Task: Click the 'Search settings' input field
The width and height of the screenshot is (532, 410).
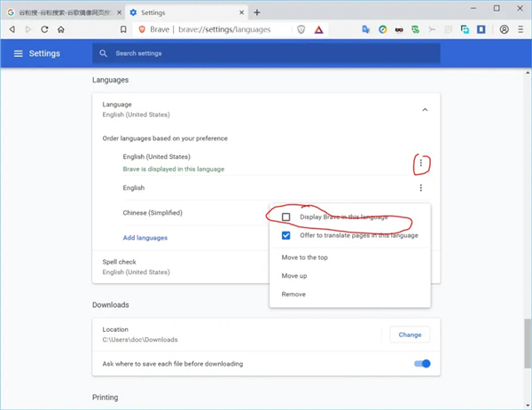Action: click(266, 53)
